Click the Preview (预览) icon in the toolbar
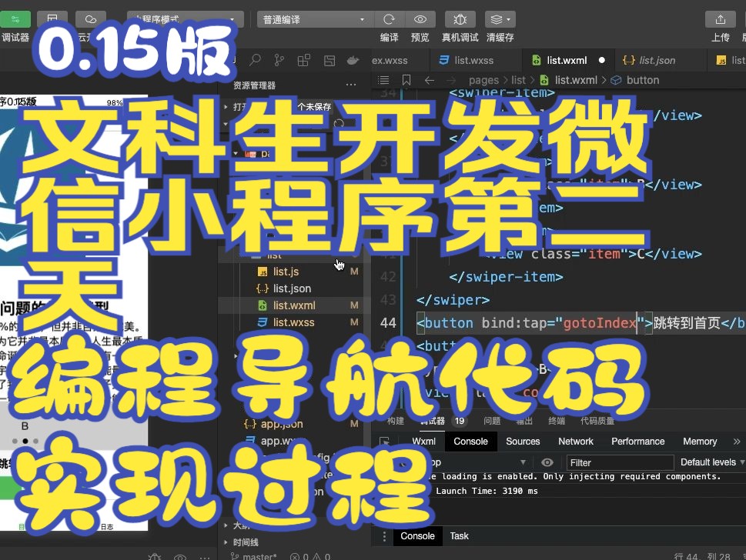 point(420,19)
